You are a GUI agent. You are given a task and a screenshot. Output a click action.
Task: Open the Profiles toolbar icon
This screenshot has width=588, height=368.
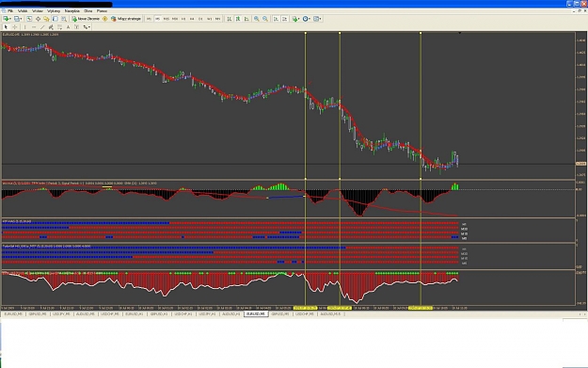coord(17,19)
